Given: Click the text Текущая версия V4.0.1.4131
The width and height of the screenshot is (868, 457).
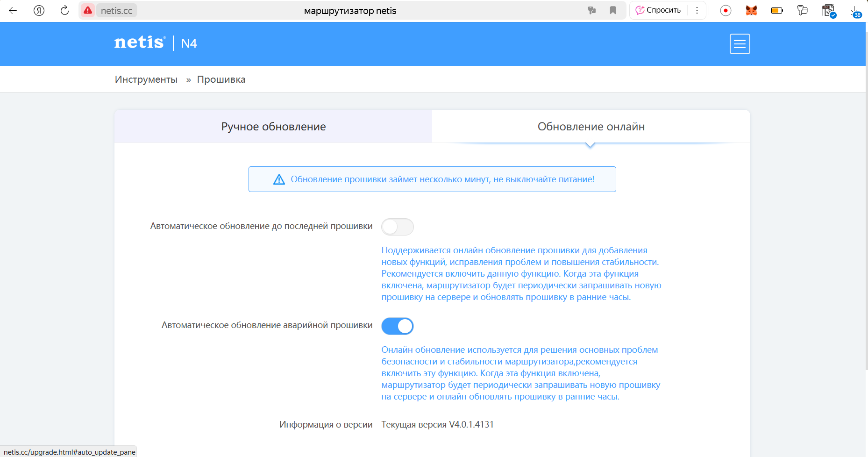Looking at the screenshot, I should pyautogui.click(x=437, y=425).
